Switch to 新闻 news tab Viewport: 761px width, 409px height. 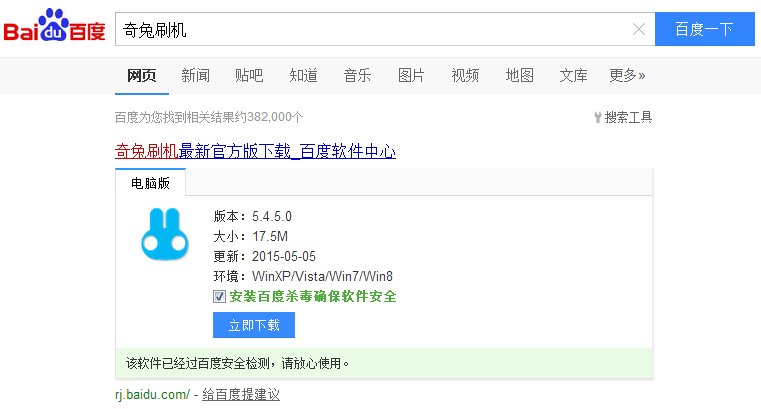tap(195, 75)
